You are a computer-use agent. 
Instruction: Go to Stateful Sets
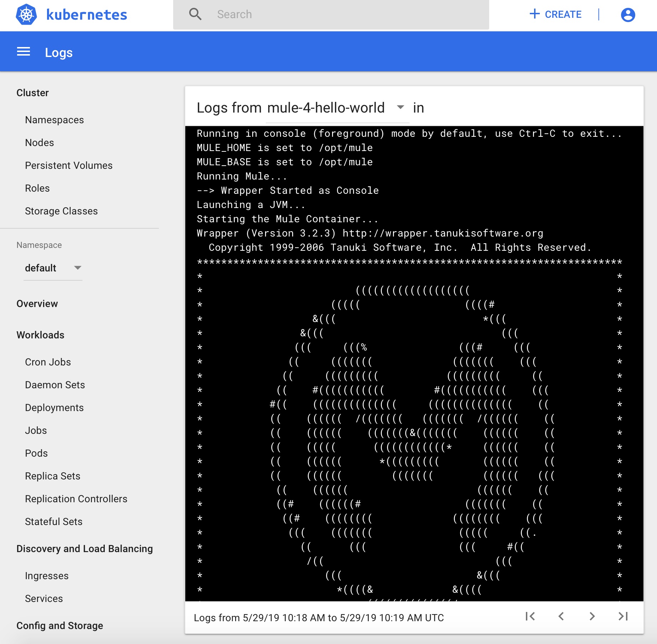[x=54, y=522]
